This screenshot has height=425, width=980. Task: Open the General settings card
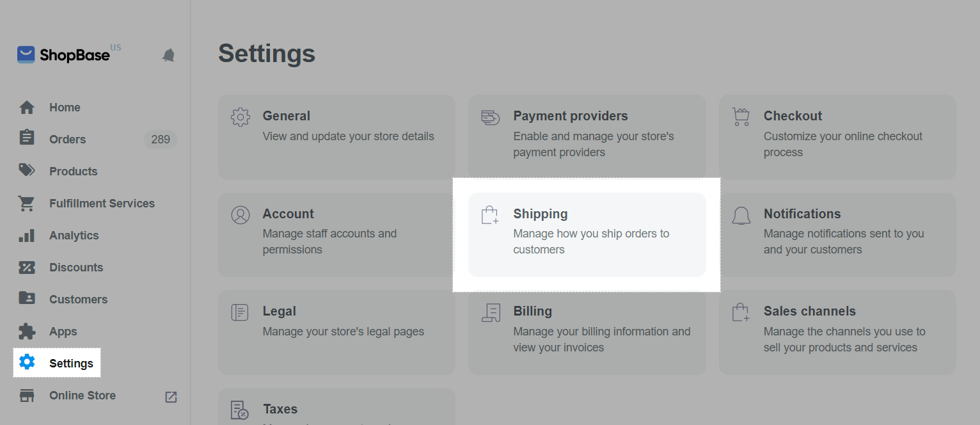pyautogui.click(x=336, y=137)
